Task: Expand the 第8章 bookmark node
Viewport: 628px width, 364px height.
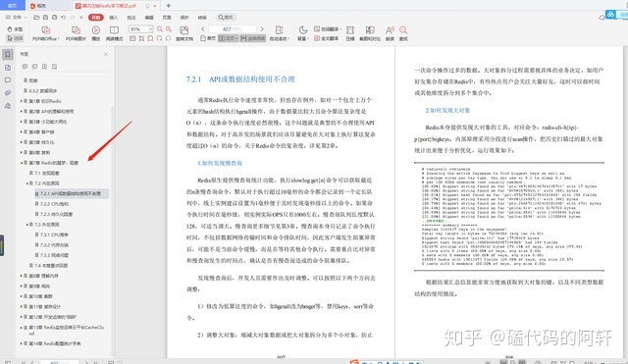Action: point(22,276)
